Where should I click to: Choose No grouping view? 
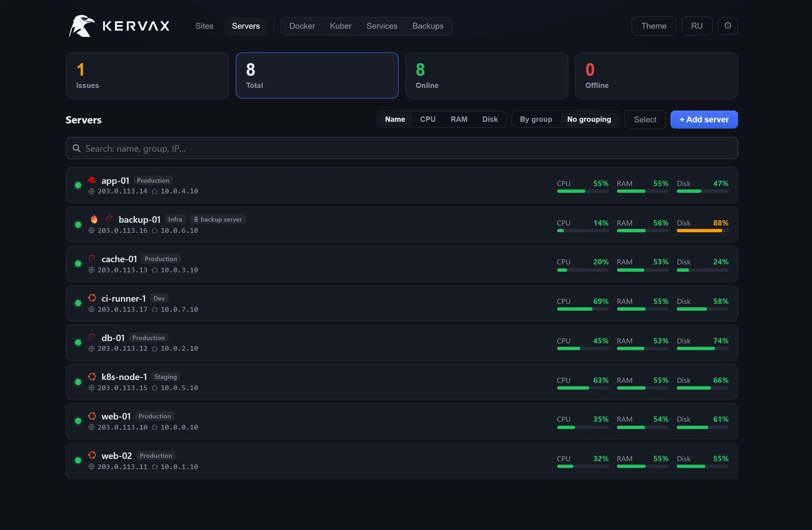pos(589,120)
